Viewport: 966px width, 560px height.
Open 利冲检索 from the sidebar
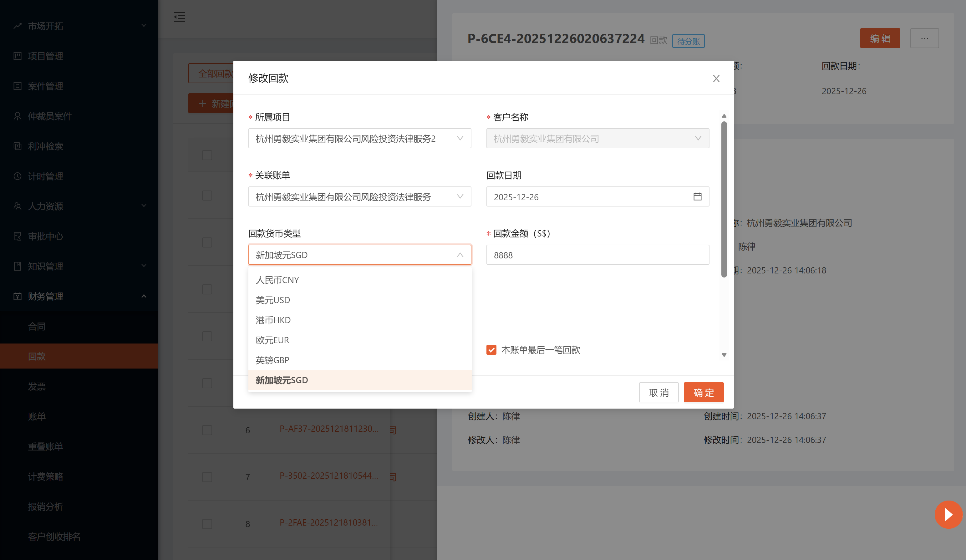[x=18, y=146]
